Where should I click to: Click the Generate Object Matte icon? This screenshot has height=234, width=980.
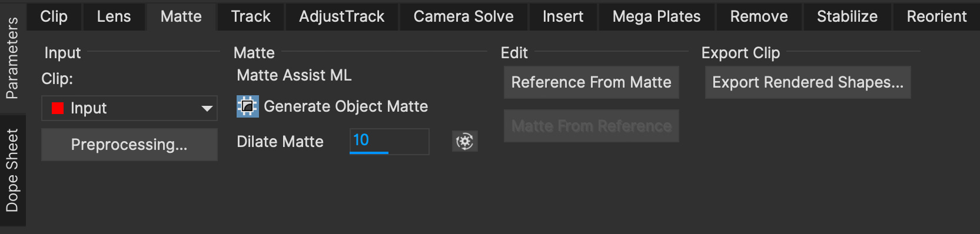coord(247,106)
